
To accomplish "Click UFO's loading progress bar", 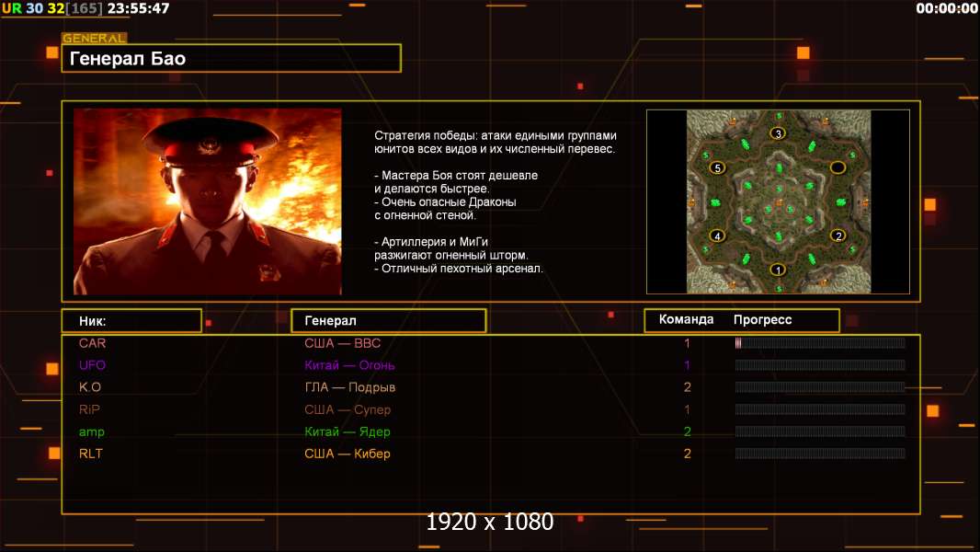I will (820, 365).
